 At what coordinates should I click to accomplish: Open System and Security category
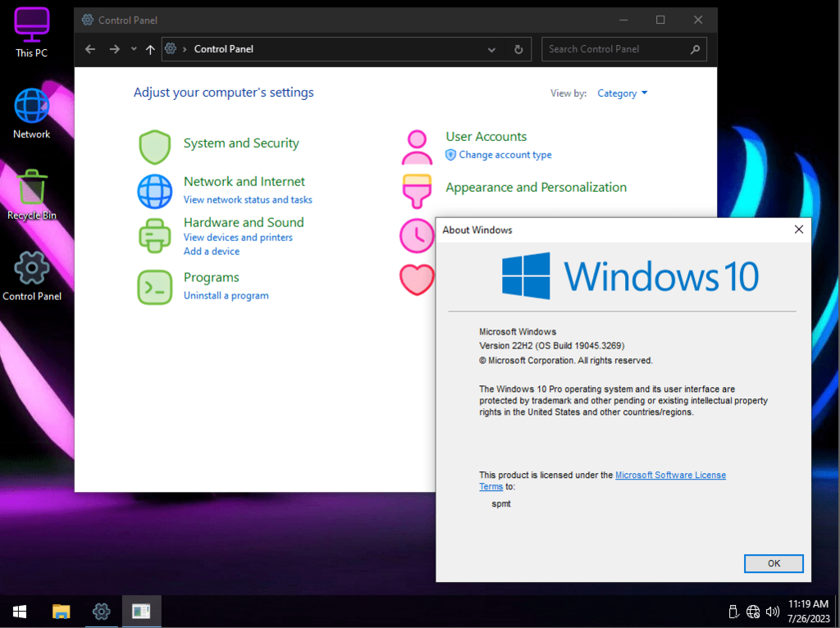tap(241, 143)
